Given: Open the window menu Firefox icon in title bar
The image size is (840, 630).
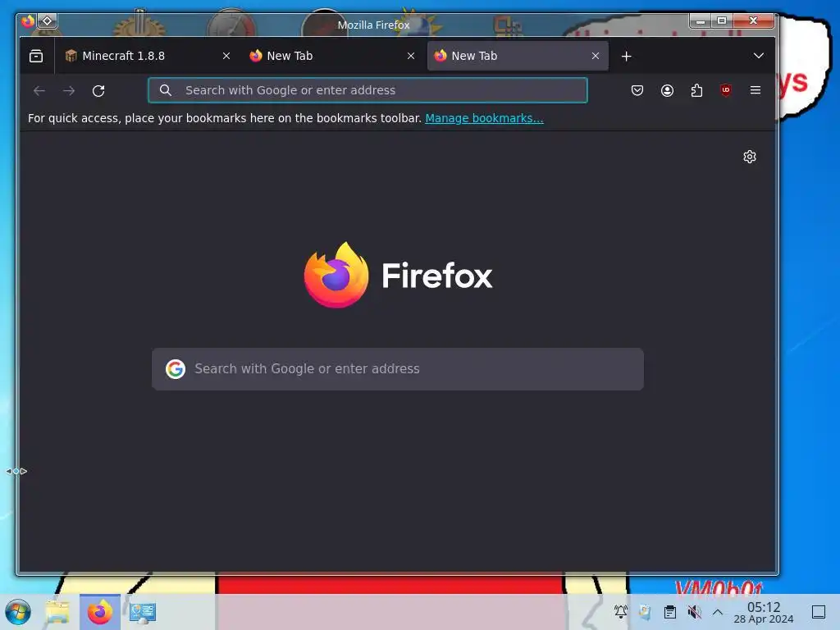Looking at the screenshot, I should 28,21.
